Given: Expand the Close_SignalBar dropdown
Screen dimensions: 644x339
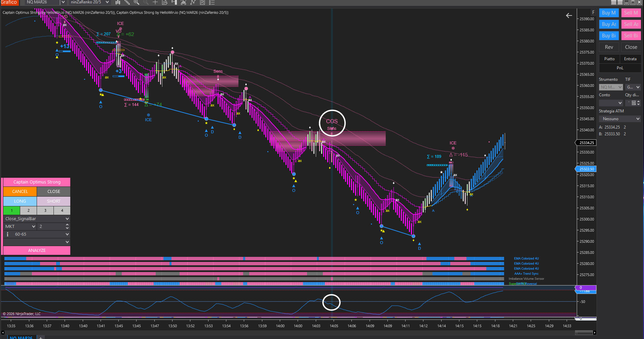Looking at the screenshot, I should pos(67,219).
